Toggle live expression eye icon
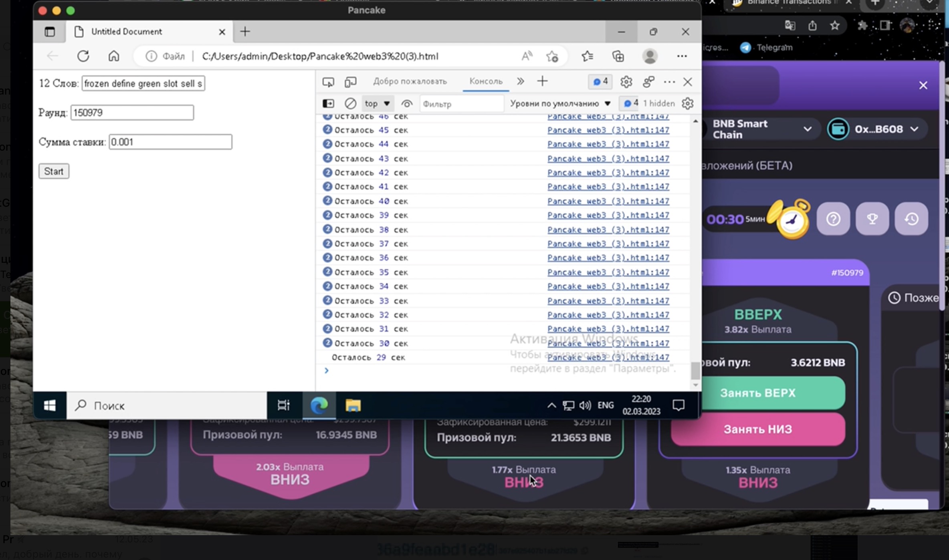The height and width of the screenshot is (560, 949). point(407,104)
